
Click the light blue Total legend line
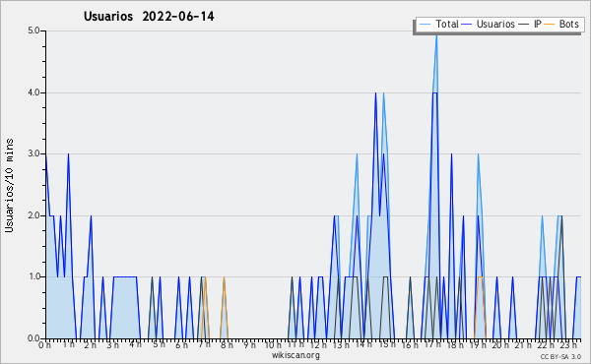[x=425, y=25]
